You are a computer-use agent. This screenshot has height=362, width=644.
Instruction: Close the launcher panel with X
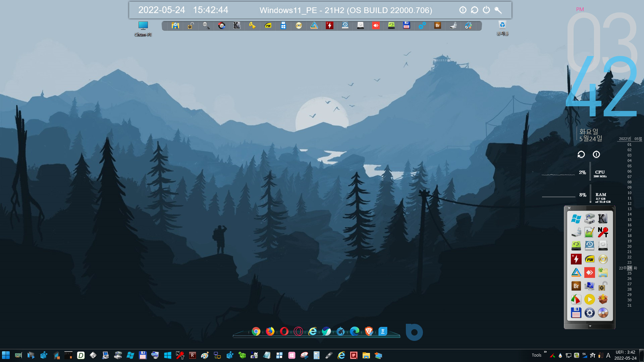[569, 208]
